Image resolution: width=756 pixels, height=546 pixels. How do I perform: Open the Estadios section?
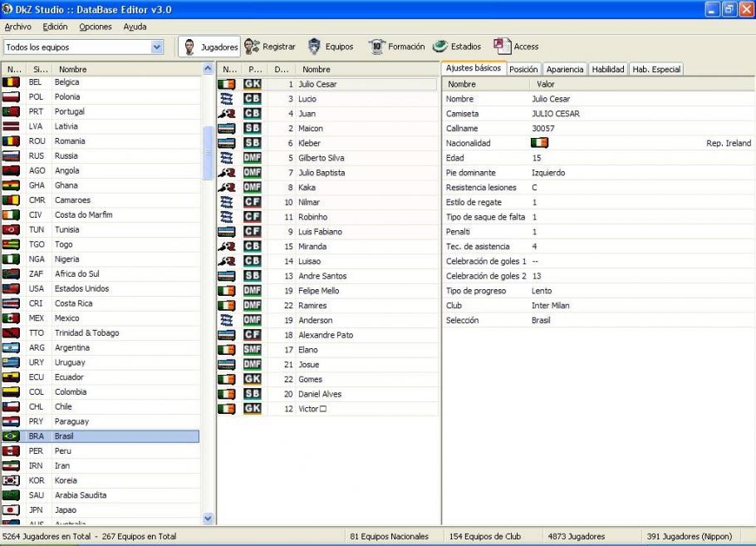(x=457, y=47)
